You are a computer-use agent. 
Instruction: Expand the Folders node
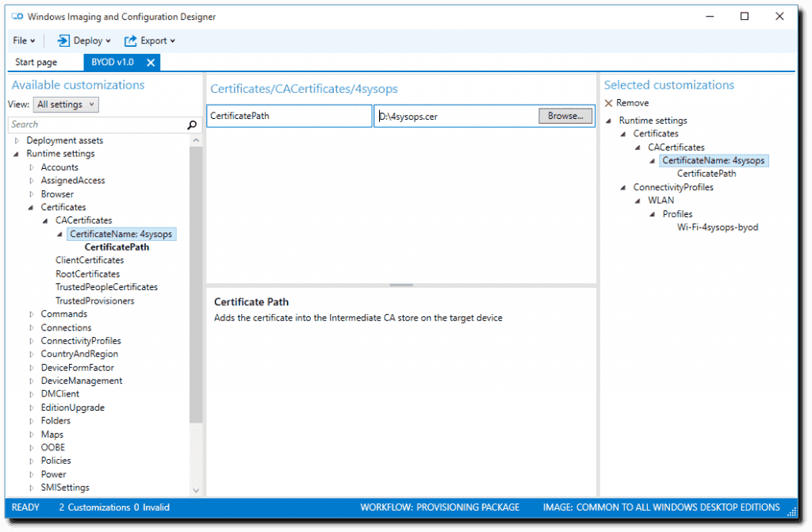pyautogui.click(x=32, y=421)
